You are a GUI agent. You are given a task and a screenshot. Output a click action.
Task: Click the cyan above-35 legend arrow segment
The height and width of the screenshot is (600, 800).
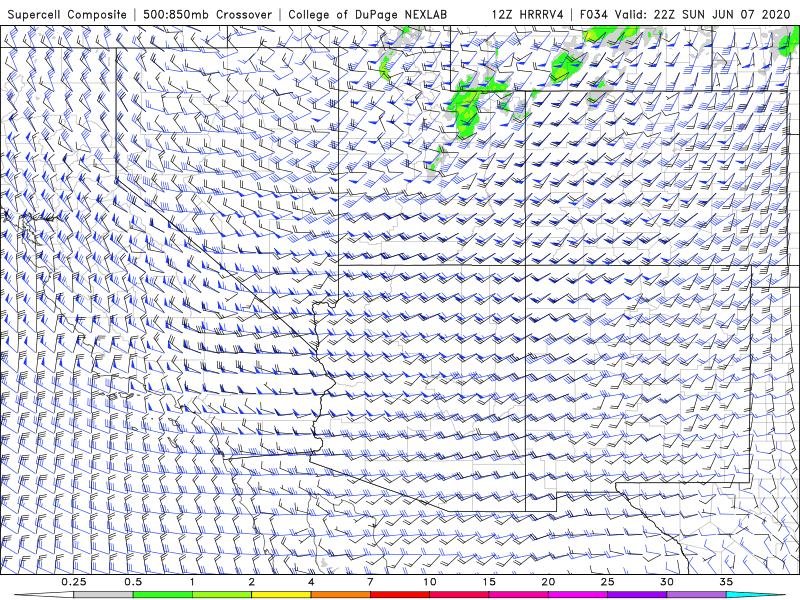tap(755, 595)
